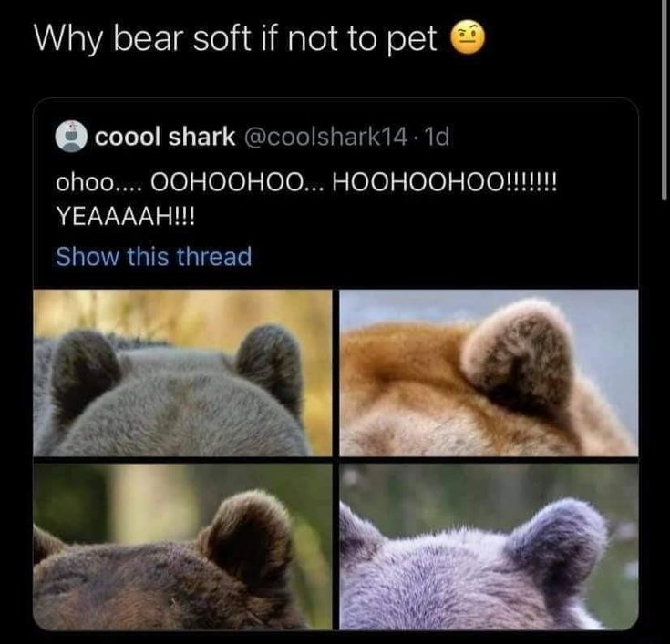This screenshot has height=644, width=670.
Task: Open coool shark's profile avatar
Action: [x=71, y=137]
